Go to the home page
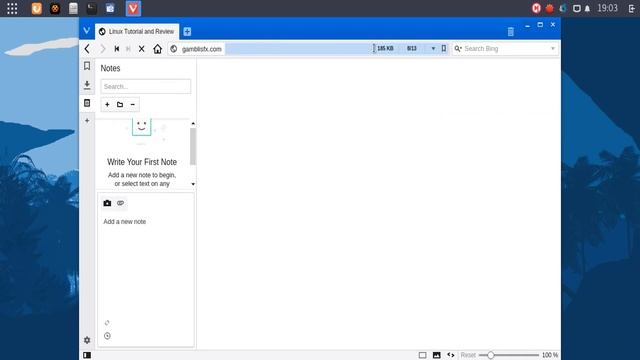The image size is (640, 360). (158, 49)
